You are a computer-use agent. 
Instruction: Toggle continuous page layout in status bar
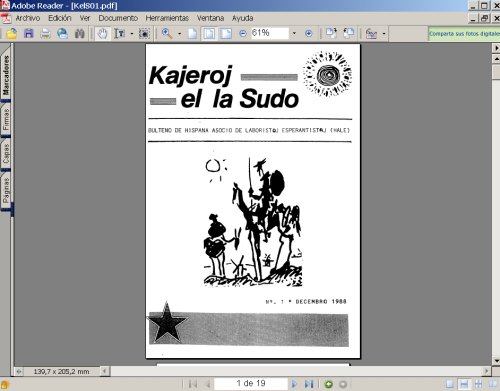pyautogui.click(x=464, y=384)
